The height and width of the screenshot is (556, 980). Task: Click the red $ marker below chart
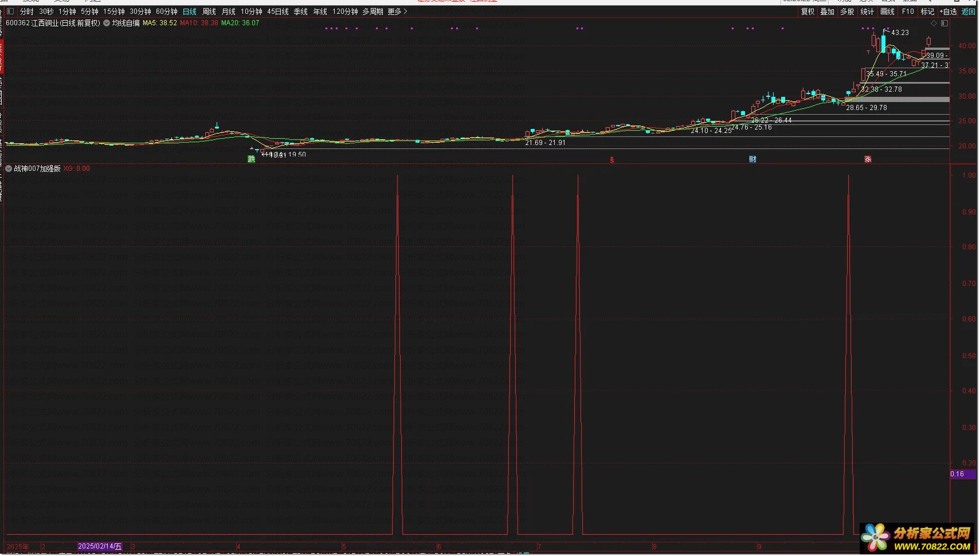coord(612,160)
